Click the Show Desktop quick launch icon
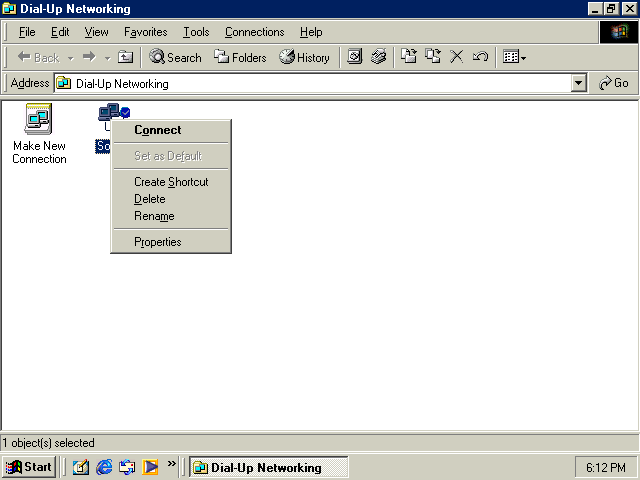Image resolution: width=640 pixels, height=480 pixels. tap(80, 467)
